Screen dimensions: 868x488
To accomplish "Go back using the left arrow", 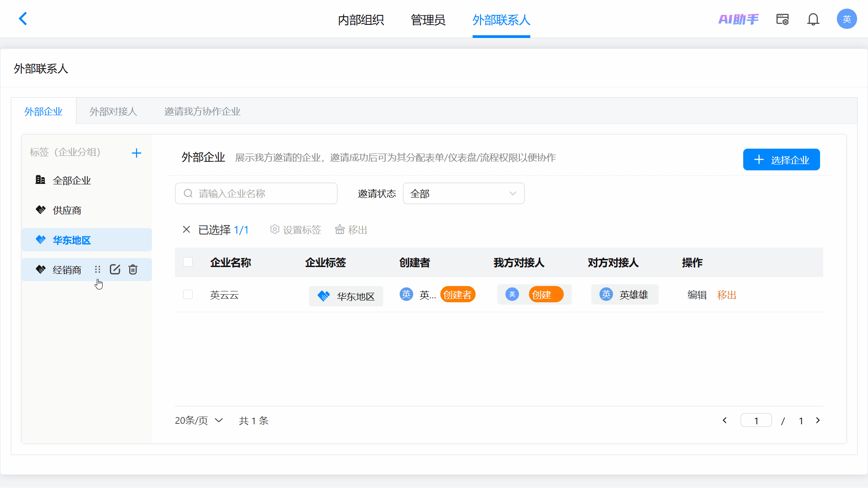I will click(x=23, y=19).
